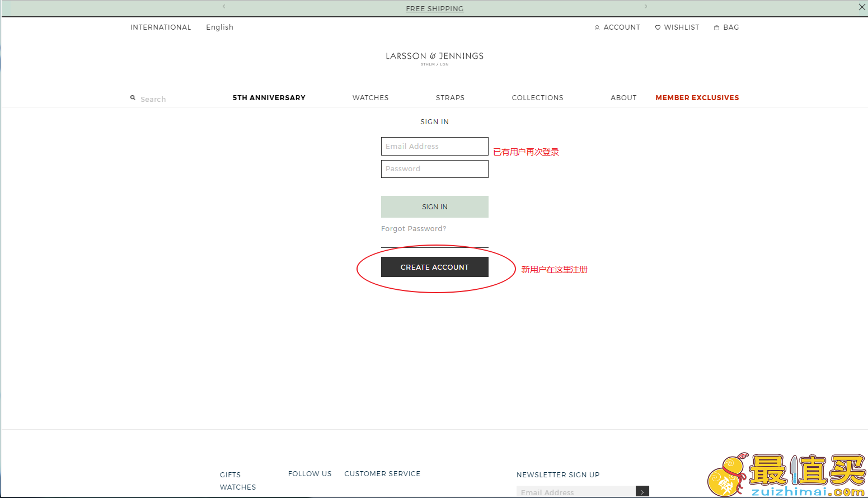This screenshot has height=498, width=868.
Task: Open the Member Exclusives menu
Action: pyautogui.click(x=697, y=98)
